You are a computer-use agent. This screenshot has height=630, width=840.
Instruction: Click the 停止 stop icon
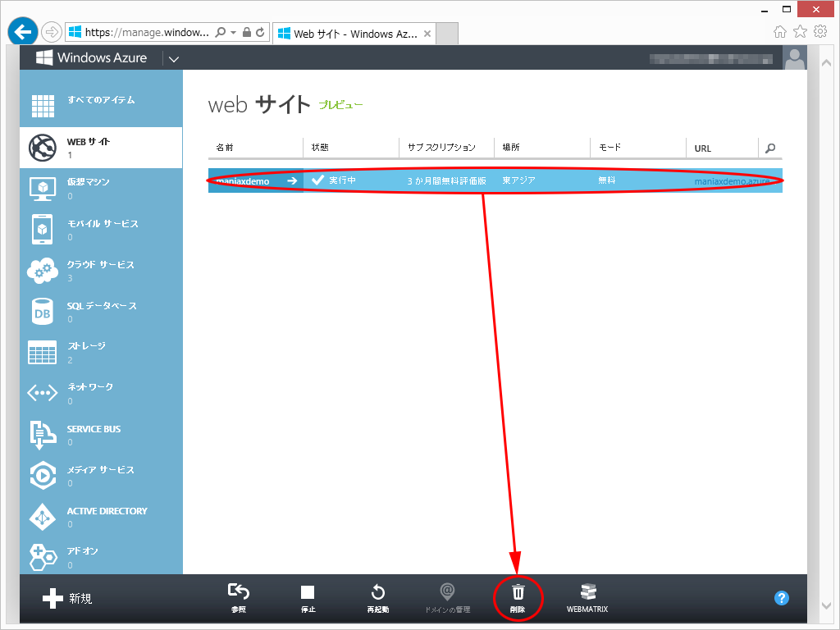pos(308,592)
